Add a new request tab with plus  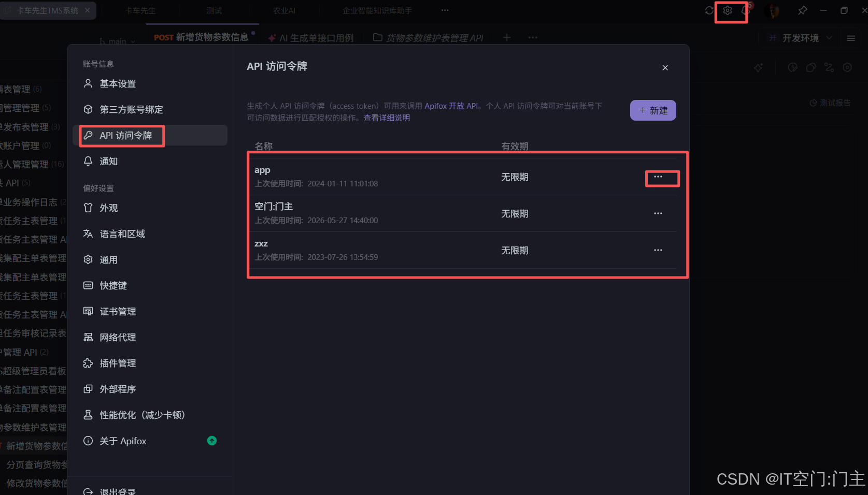point(507,37)
